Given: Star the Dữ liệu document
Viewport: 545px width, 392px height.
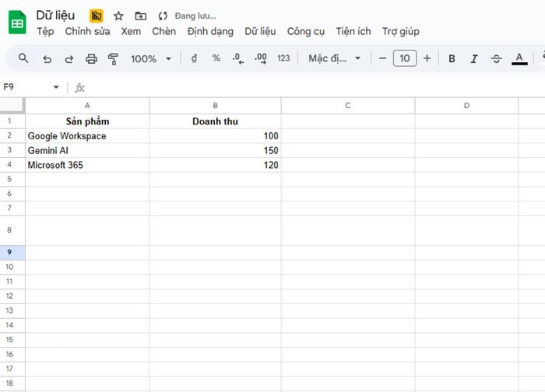Looking at the screenshot, I should [x=118, y=16].
